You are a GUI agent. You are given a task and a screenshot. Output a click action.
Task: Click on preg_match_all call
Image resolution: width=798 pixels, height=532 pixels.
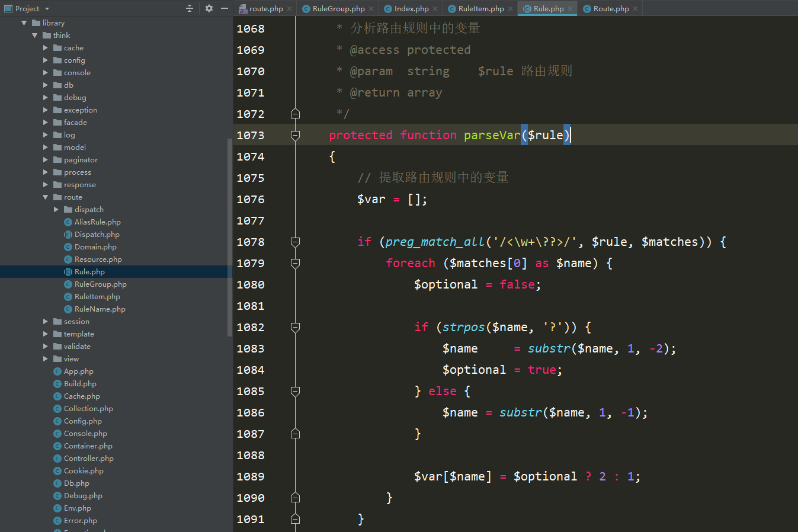(435, 242)
